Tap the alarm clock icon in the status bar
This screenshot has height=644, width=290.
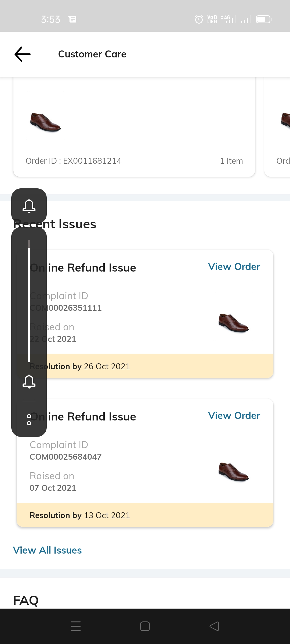click(199, 19)
